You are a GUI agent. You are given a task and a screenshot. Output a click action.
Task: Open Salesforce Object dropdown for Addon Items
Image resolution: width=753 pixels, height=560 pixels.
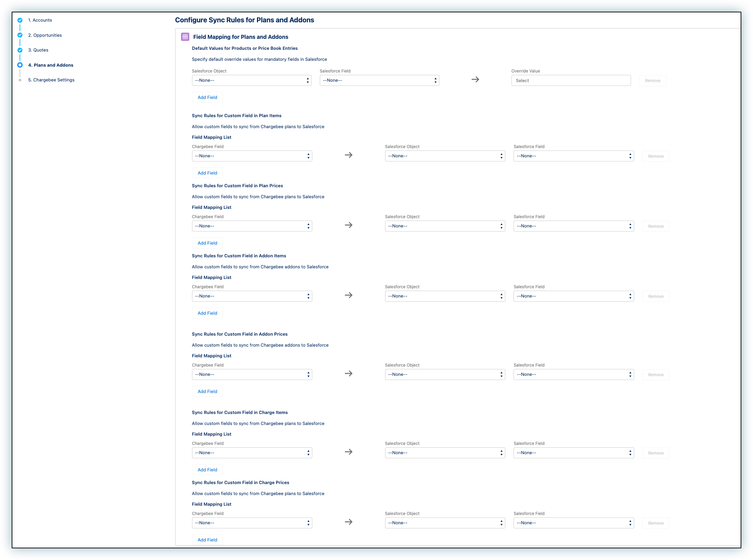coord(445,296)
